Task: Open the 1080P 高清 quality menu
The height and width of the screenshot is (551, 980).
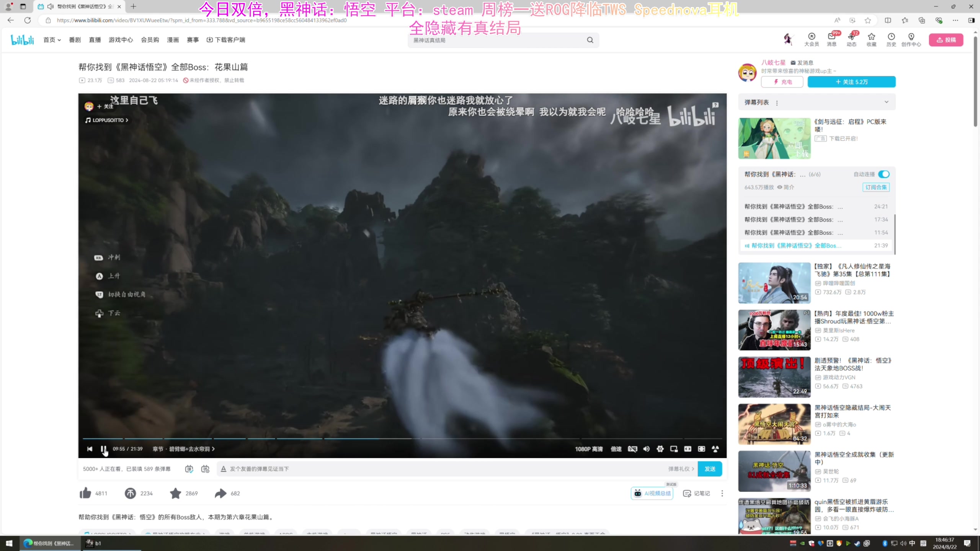Action: click(x=589, y=449)
